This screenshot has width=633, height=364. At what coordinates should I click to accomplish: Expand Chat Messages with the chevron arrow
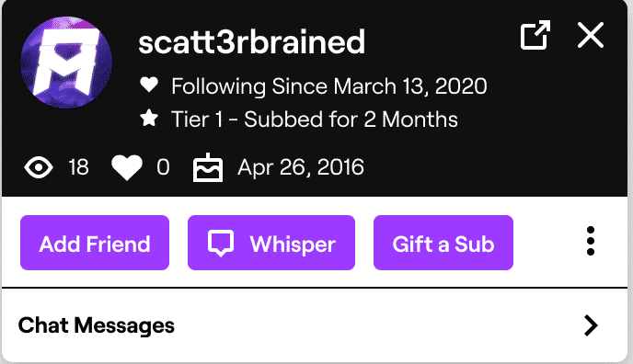pos(591,325)
